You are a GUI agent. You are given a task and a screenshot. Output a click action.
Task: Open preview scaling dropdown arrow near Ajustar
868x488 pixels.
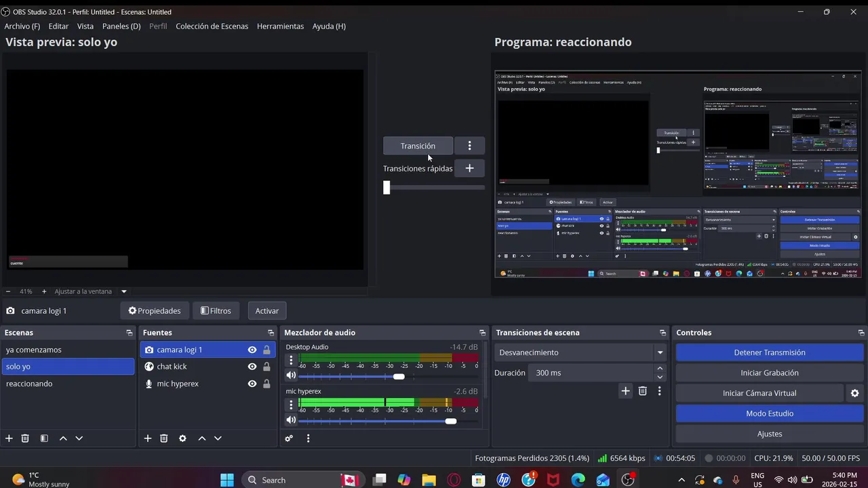123,291
